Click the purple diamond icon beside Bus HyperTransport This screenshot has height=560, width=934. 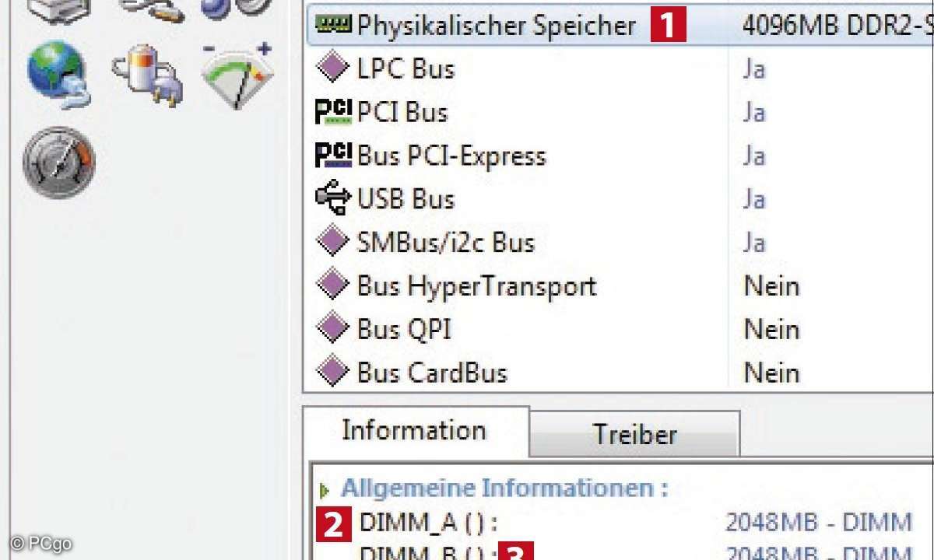[x=333, y=286]
